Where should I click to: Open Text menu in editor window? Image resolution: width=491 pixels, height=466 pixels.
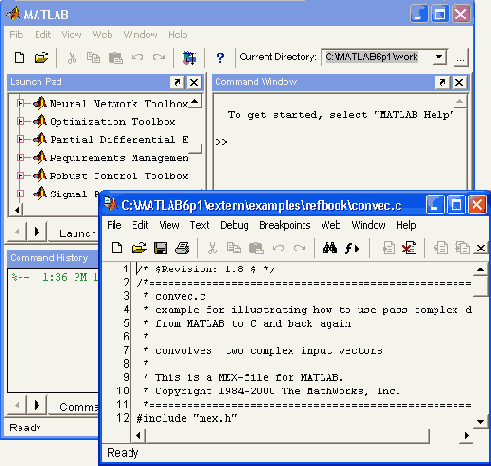(x=199, y=225)
